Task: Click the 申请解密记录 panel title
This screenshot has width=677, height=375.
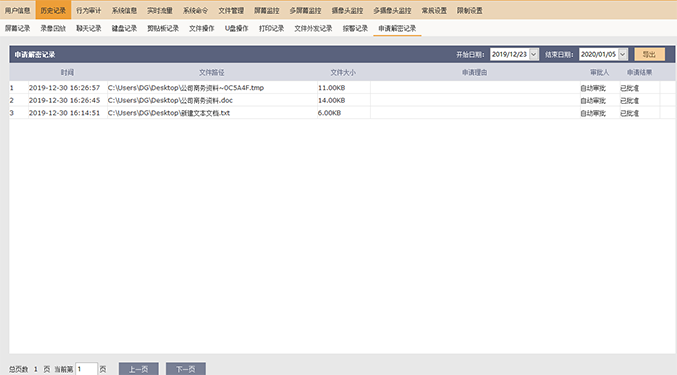Action: 35,55
